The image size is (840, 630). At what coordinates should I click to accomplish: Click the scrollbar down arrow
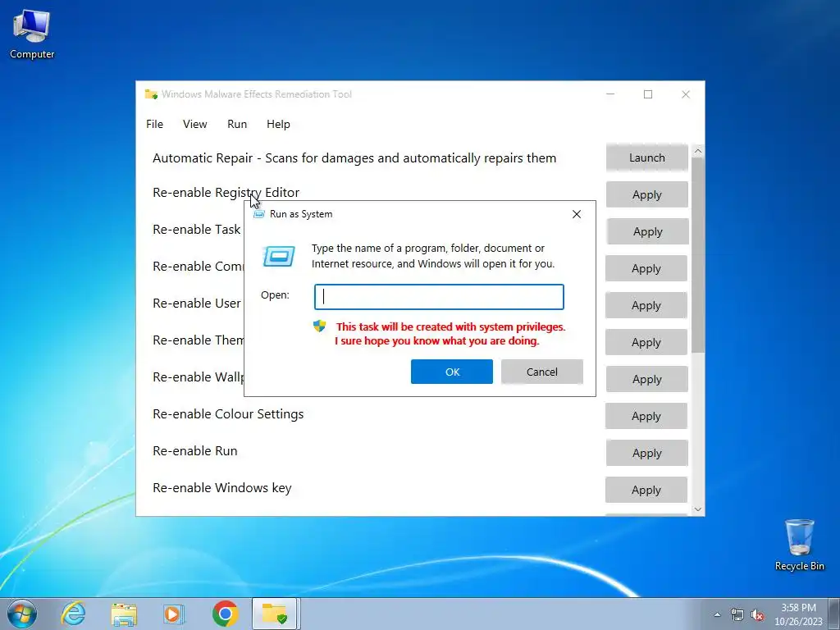tap(697, 509)
